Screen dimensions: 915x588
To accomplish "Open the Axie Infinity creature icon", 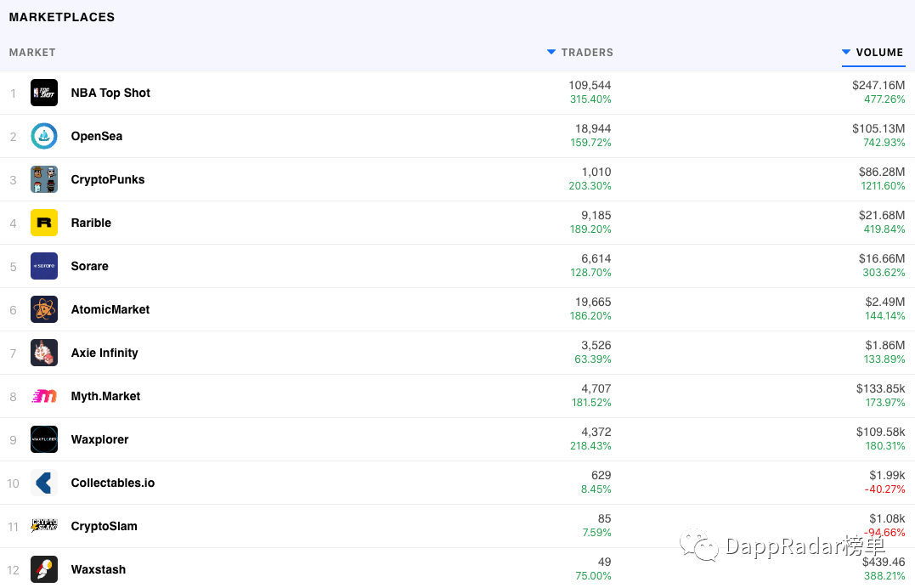I will click(x=44, y=353).
